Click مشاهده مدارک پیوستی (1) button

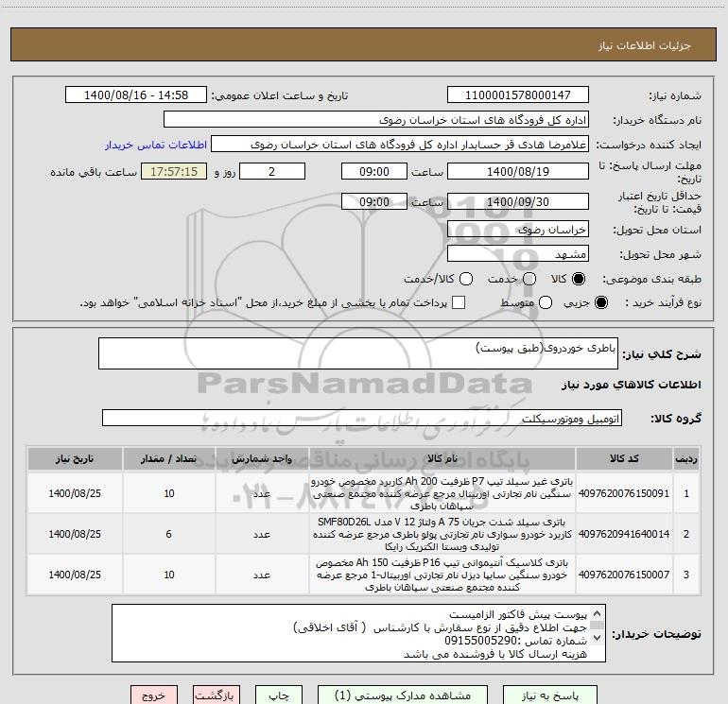tap(403, 695)
